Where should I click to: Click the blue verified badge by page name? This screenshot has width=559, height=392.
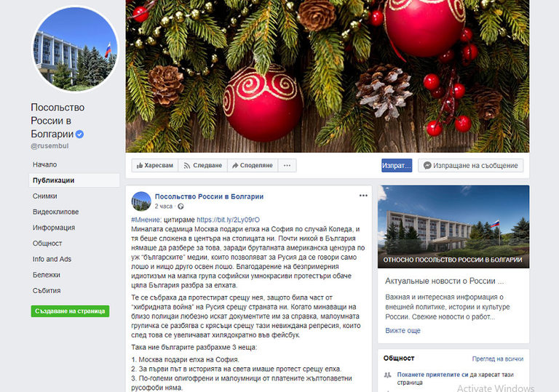tap(79, 134)
